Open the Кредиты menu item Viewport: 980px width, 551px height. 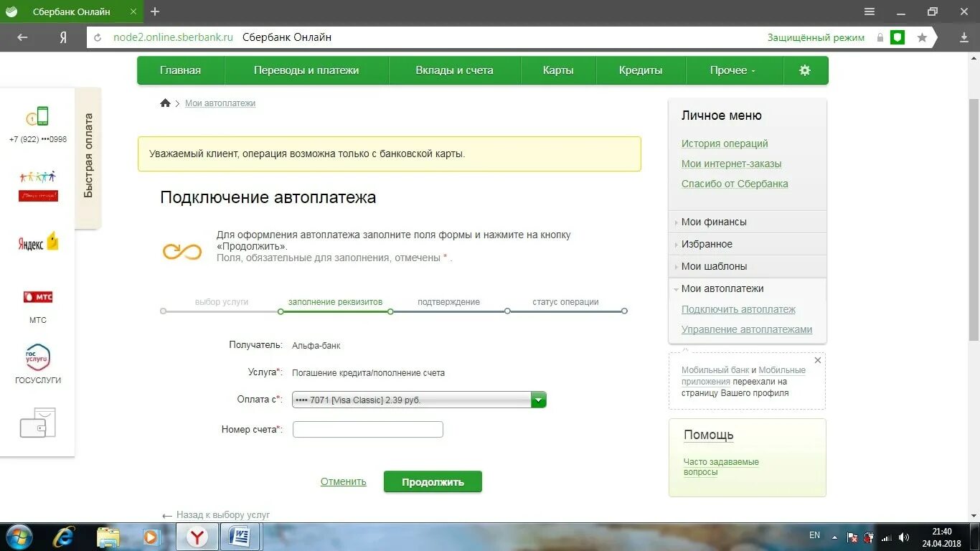point(641,70)
